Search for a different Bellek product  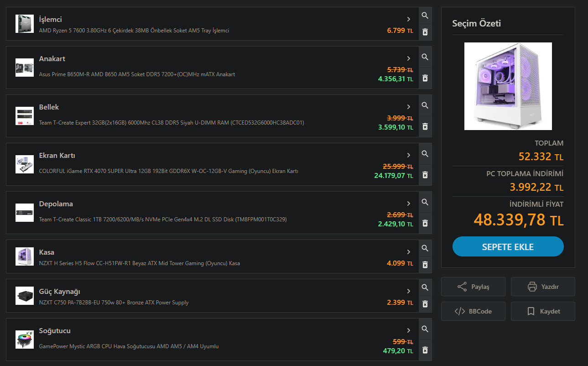(x=425, y=105)
